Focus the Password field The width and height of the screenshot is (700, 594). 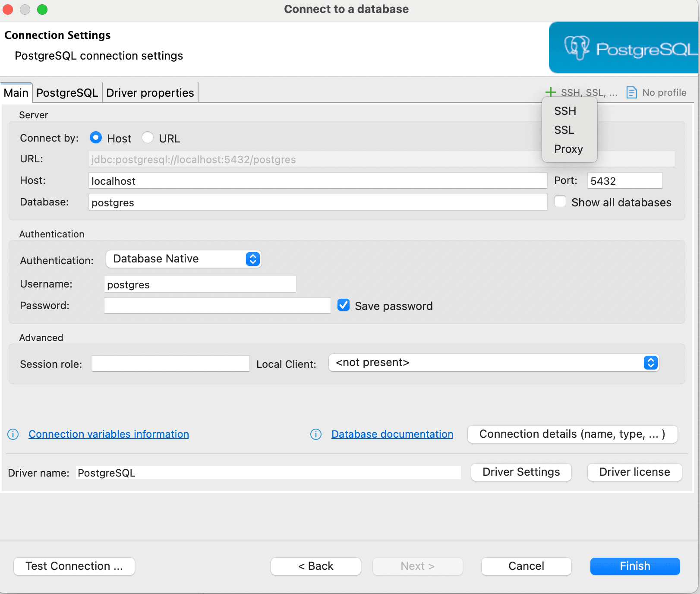pyautogui.click(x=218, y=306)
